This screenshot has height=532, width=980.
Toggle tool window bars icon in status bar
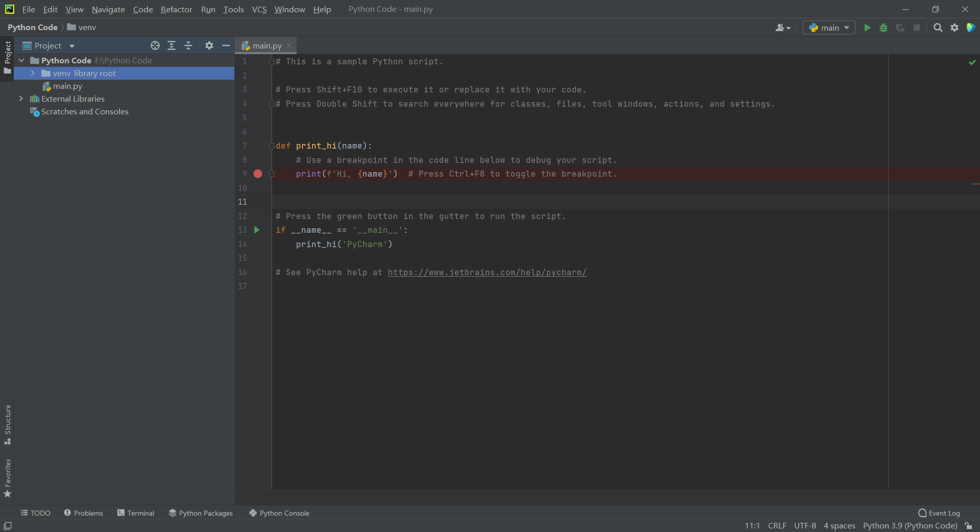pyautogui.click(x=8, y=526)
